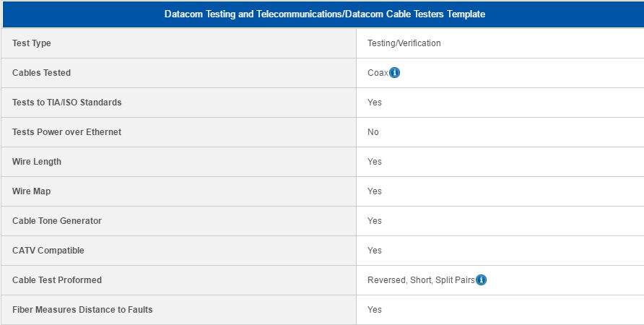
Task: Select the Cables Tested label
Action: tap(41, 73)
